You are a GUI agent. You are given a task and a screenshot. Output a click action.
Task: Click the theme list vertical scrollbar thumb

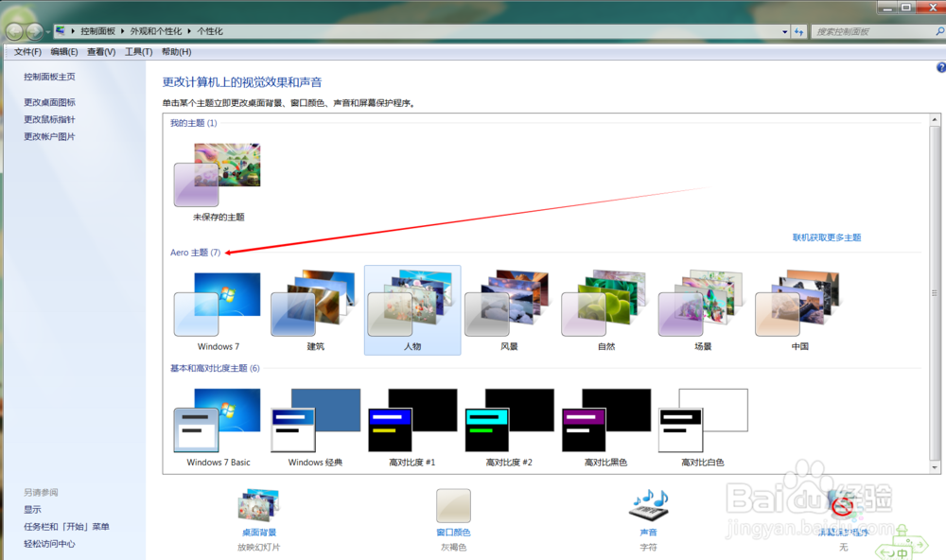tap(935, 293)
